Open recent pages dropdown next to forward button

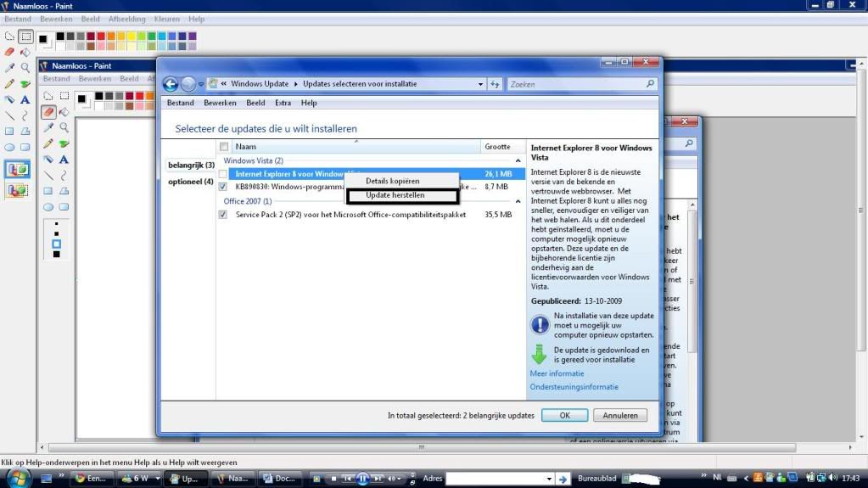point(201,84)
